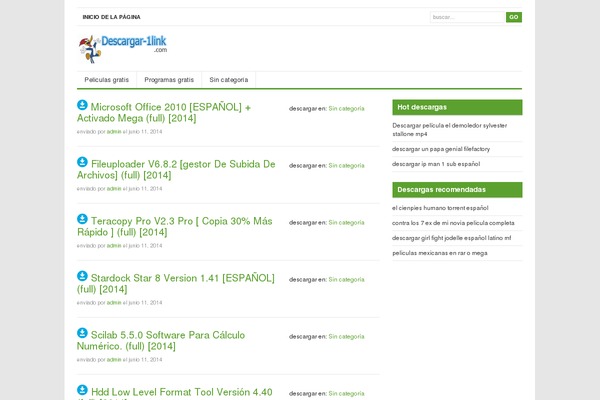Viewport: 600px width, 400px height.
Task: Click download icon beside Hdd Low Level Format post
Action: pyautogui.click(x=82, y=390)
